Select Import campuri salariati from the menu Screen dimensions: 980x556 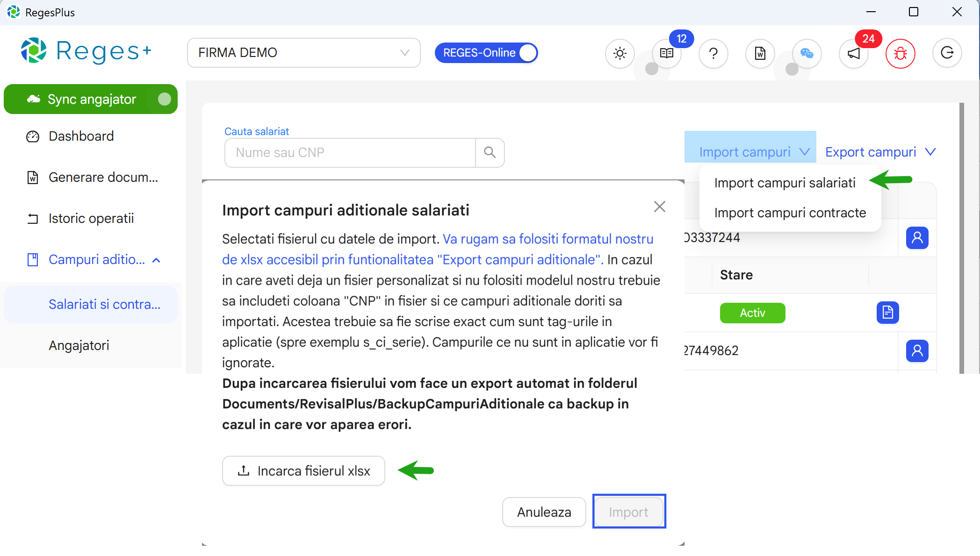[x=785, y=182]
